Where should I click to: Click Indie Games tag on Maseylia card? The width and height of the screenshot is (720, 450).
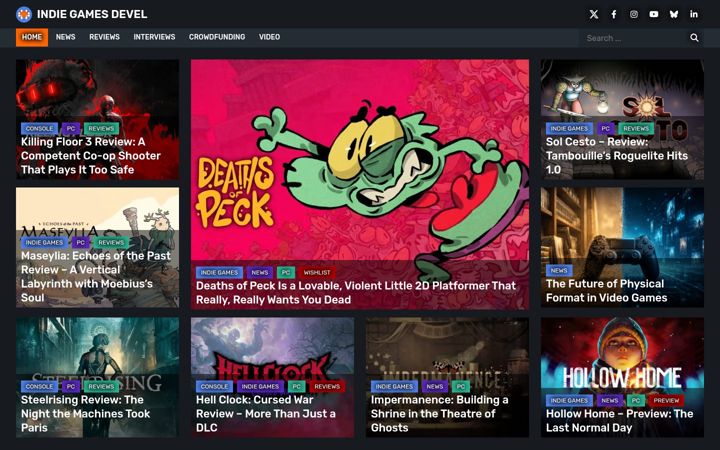[x=44, y=242]
